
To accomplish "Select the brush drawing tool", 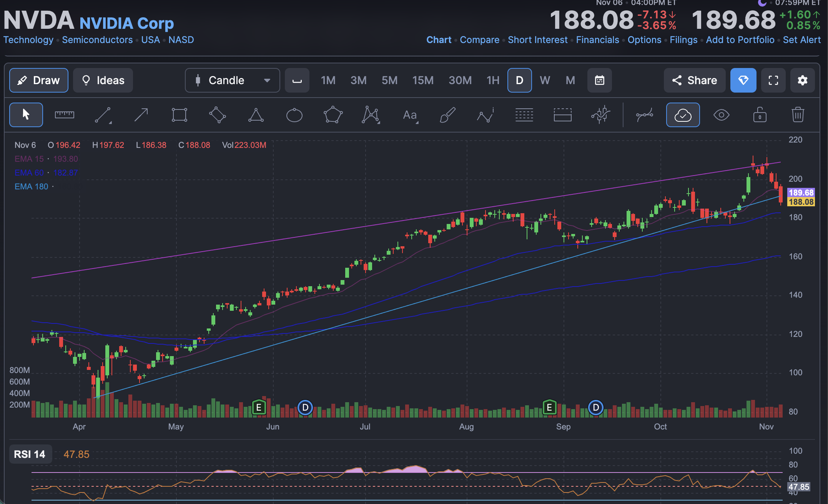I will pyautogui.click(x=447, y=115).
